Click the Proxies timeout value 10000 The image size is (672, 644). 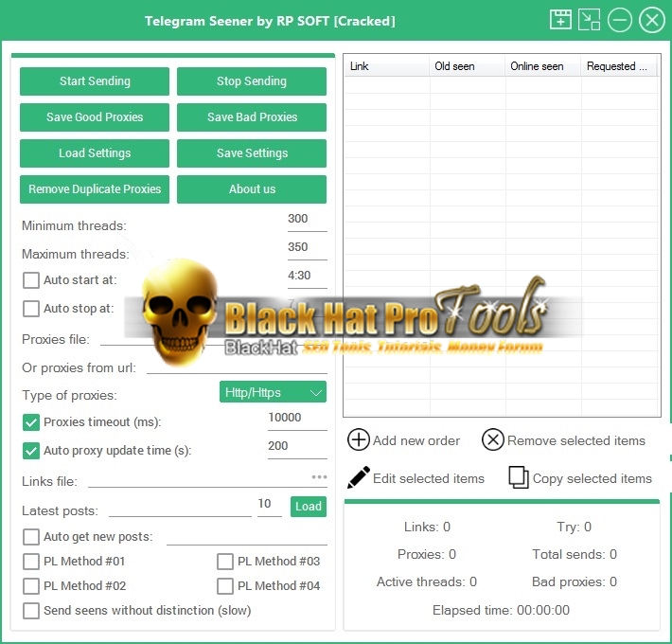[x=297, y=419]
